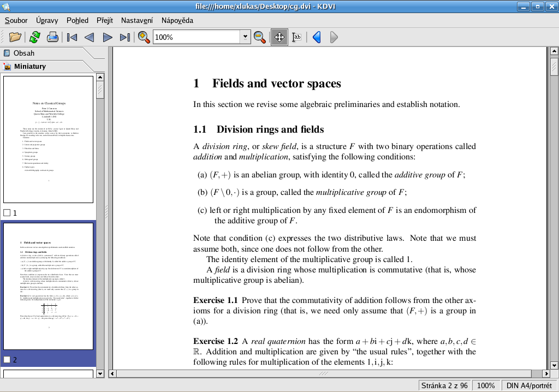Minimize the KDVI window
The width and height of the screenshot is (559, 392).
pyautogui.click(x=524, y=7)
